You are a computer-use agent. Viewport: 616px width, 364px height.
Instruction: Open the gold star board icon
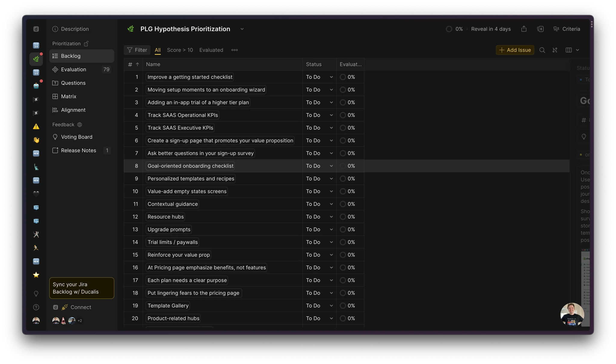(x=36, y=275)
